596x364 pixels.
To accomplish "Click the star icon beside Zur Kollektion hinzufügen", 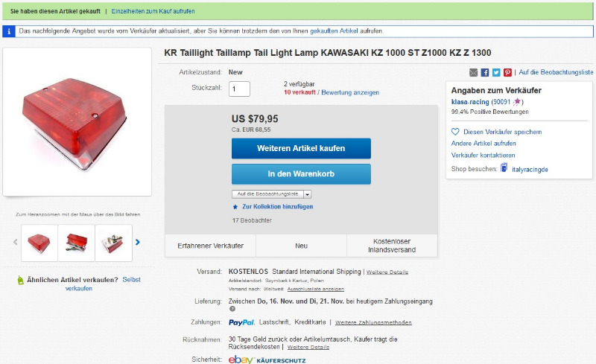I will click(x=235, y=206).
